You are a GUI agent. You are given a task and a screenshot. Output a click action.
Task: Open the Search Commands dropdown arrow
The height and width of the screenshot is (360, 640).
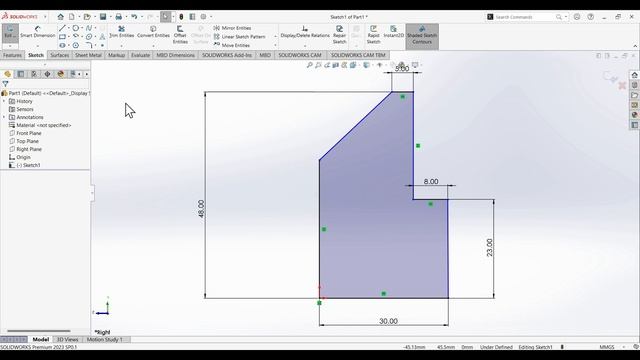point(566,17)
